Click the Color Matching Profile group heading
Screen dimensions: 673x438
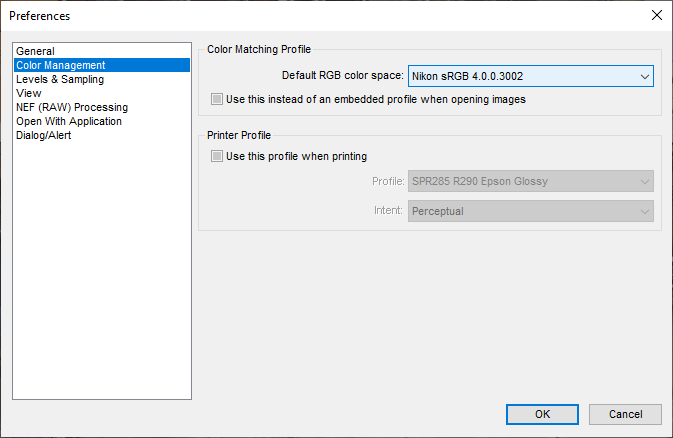click(259, 49)
